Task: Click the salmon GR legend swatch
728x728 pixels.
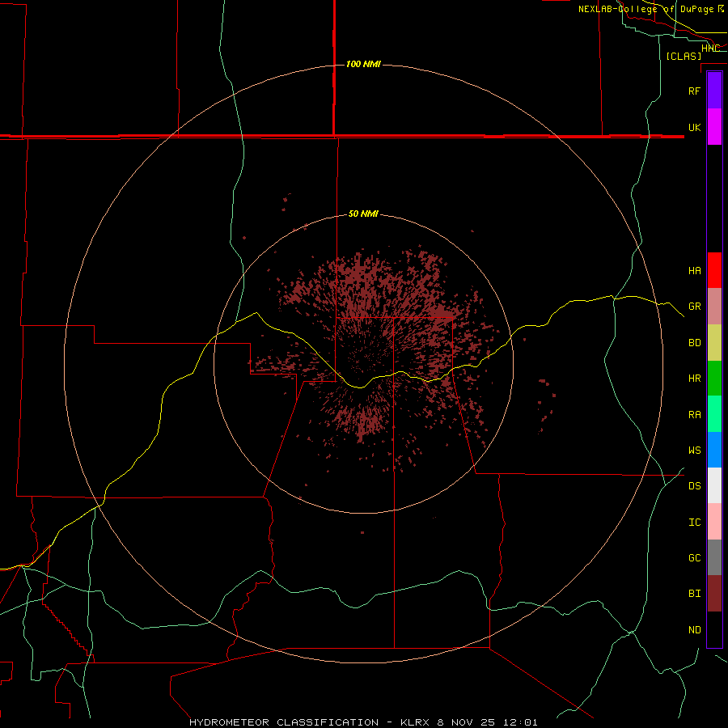Action: [x=714, y=307]
